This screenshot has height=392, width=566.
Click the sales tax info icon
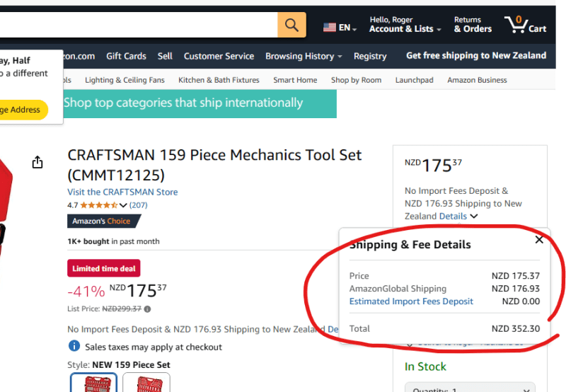click(x=74, y=346)
